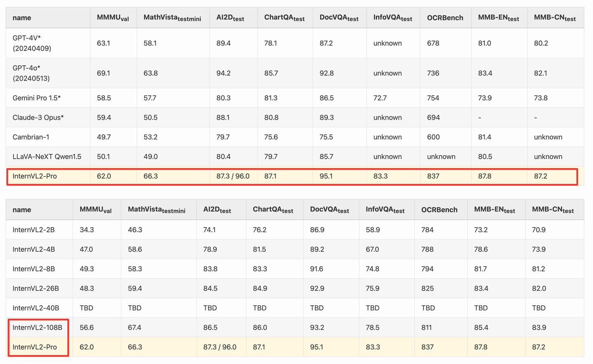
Task: Click the InternVL2-2B row name
Action: 34,230
